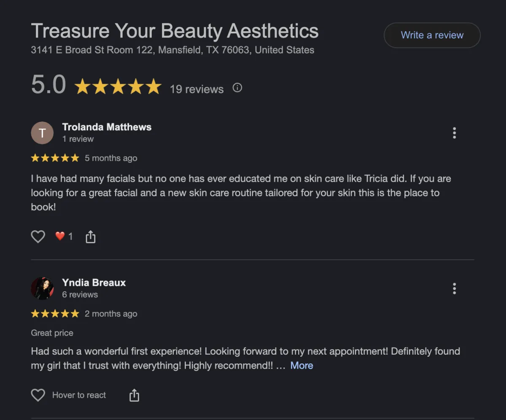The width and height of the screenshot is (506, 420).
Task: Share Trolanda Matthews' review
Action: [90, 237]
